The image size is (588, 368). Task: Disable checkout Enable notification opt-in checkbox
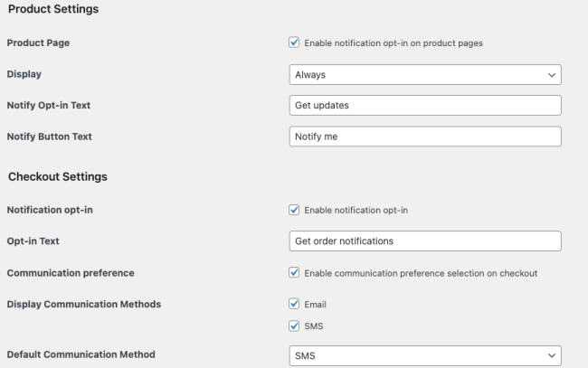(x=293, y=211)
